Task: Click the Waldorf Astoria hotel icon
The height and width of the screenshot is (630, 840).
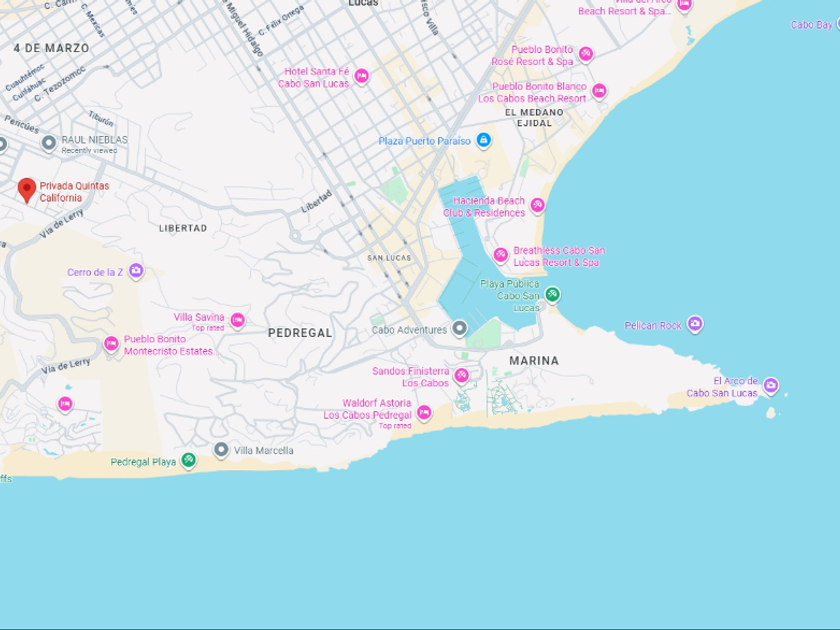Action: pos(424,412)
